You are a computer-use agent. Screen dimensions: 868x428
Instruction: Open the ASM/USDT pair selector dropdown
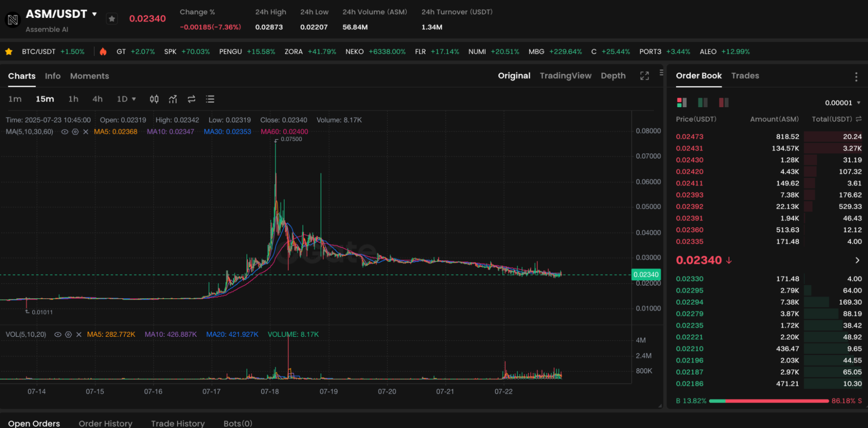(94, 14)
